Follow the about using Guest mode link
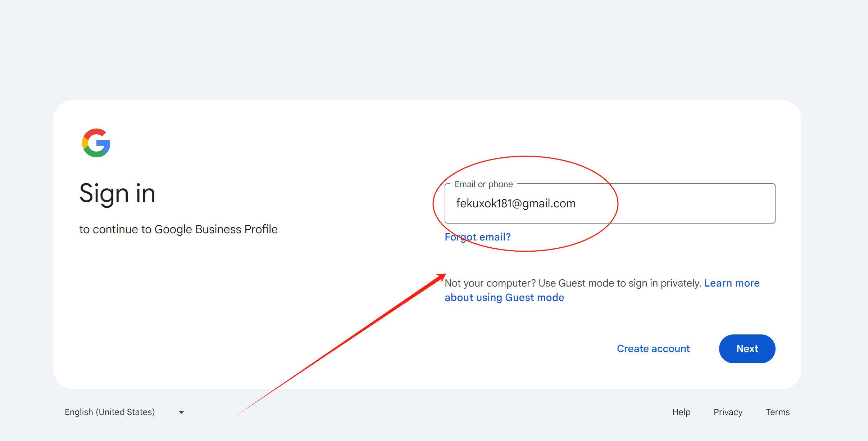 [504, 297]
